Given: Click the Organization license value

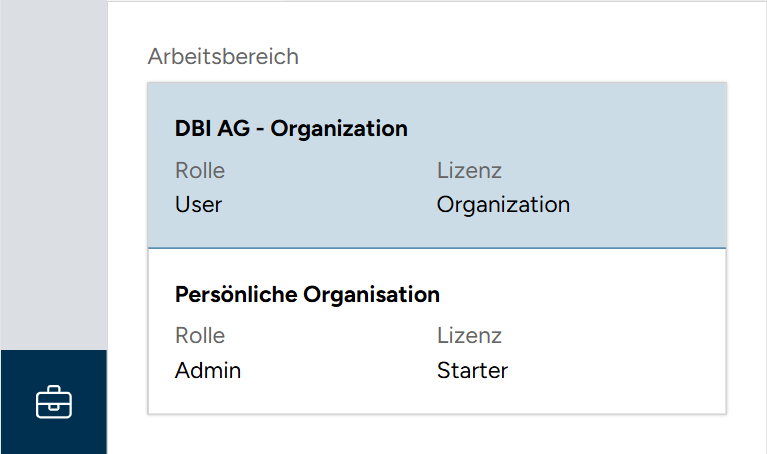Looking at the screenshot, I should [503, 204].
